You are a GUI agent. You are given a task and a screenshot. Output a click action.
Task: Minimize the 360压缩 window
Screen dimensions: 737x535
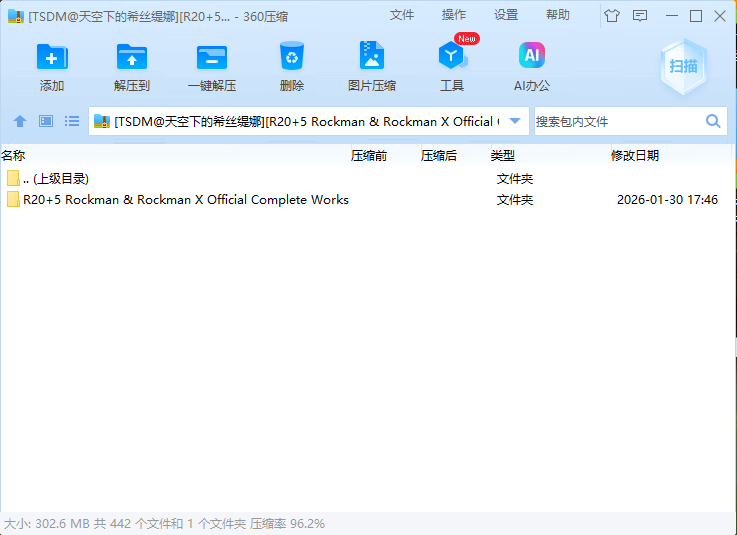[672, 16]
